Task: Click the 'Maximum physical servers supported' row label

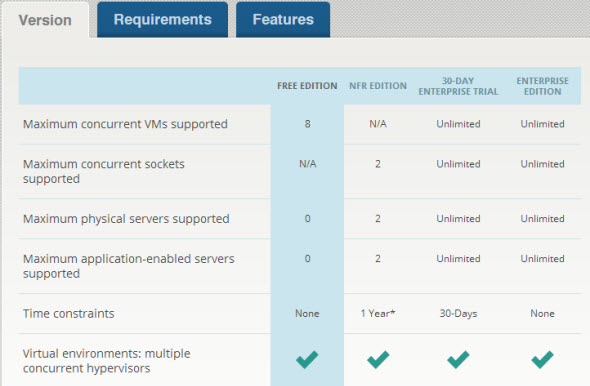Action: point(126,219)
